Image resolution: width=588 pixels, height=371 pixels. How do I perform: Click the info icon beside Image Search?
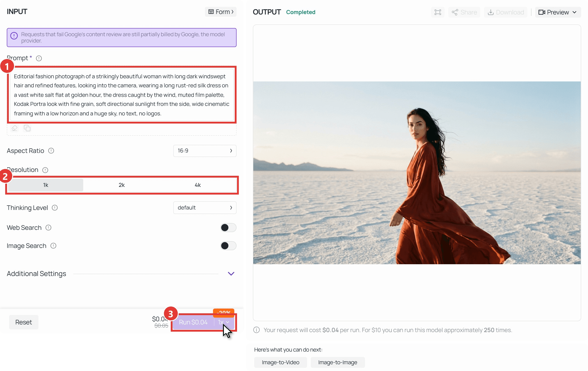pos(53,246)
